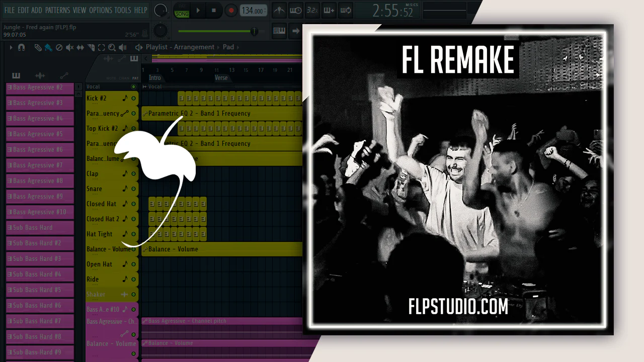The height and width of the screenshot is (362, 644).
Task: Open the PATTERNS menu
Action: point(57,10)
